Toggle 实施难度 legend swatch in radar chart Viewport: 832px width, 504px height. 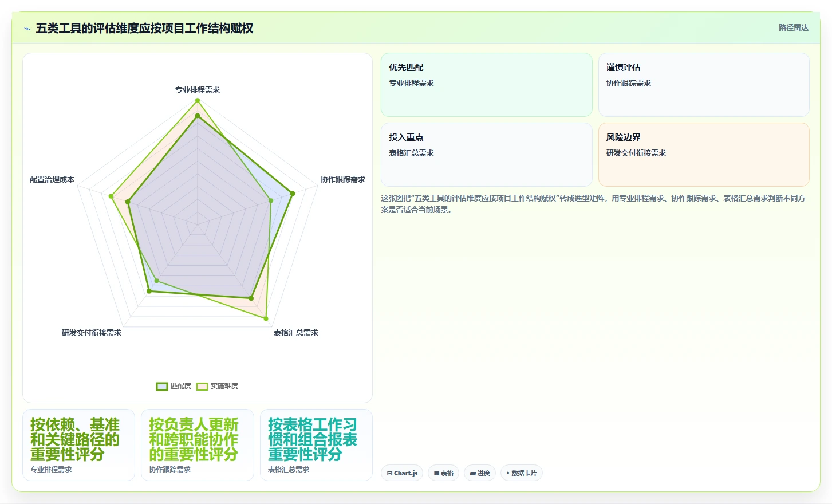(202, 386)
